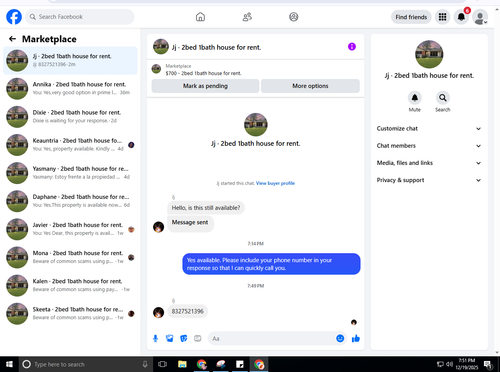Image resolution: width=500 pixels, height=372 pixels.
Task: Open the Skeeta conversation
Action: tap(70, 313)
